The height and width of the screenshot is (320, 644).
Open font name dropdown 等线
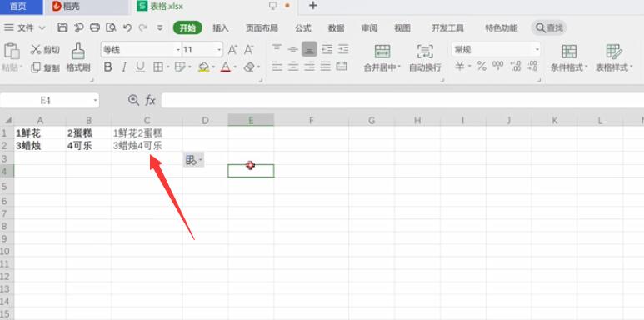(178, 50)
